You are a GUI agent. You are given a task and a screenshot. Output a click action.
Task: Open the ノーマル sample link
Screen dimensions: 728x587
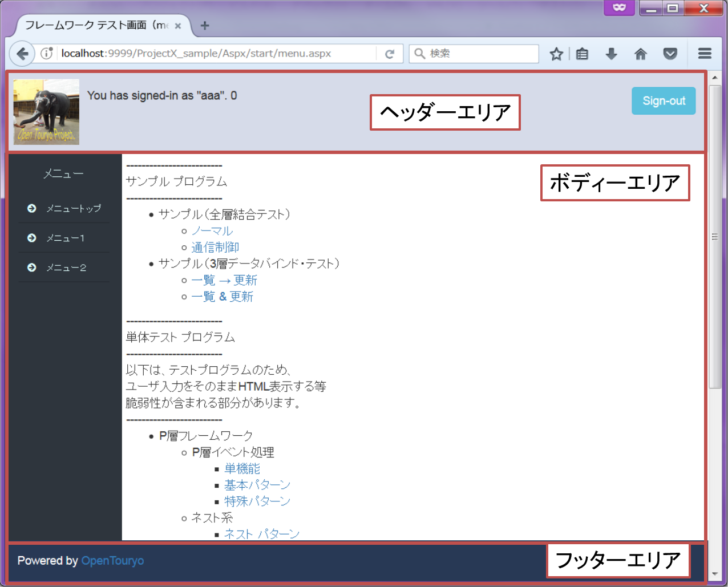212,230
